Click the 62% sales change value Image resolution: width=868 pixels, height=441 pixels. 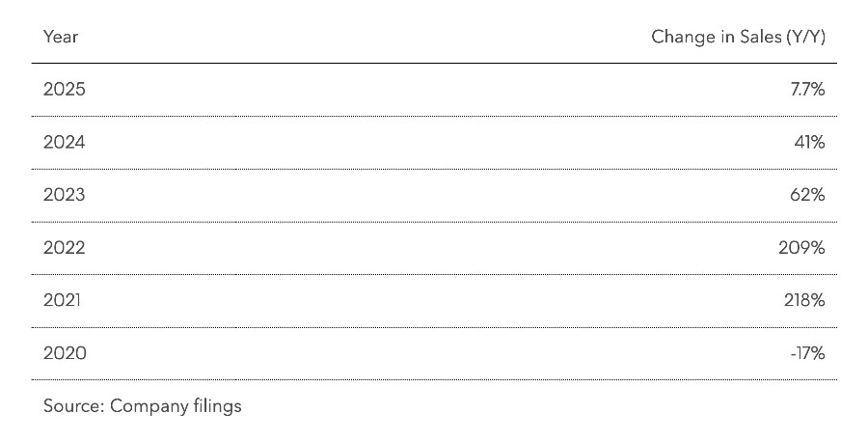pos(809,195)
